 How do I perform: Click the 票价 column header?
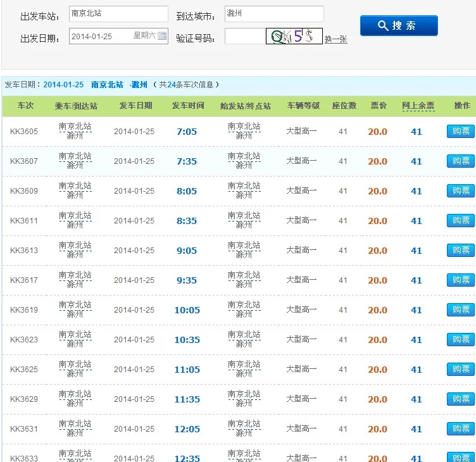pyautogui.click(x=379, y=106)
